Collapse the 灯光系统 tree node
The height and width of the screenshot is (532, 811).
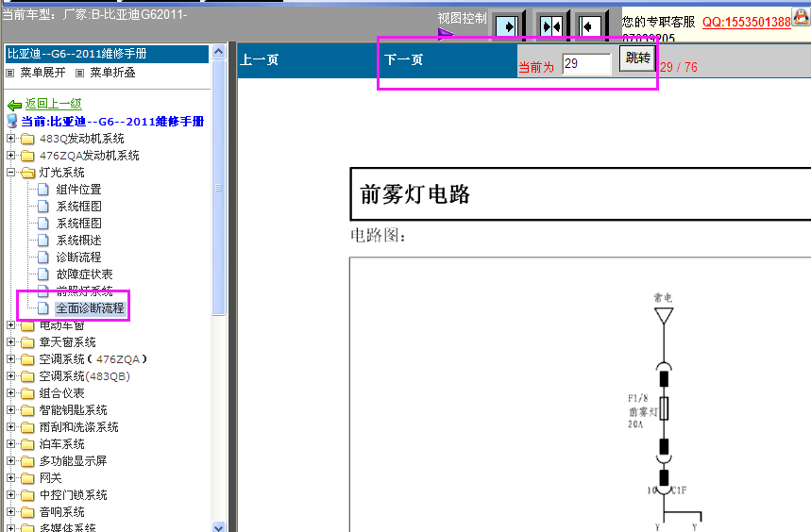[x=11, y=172]
